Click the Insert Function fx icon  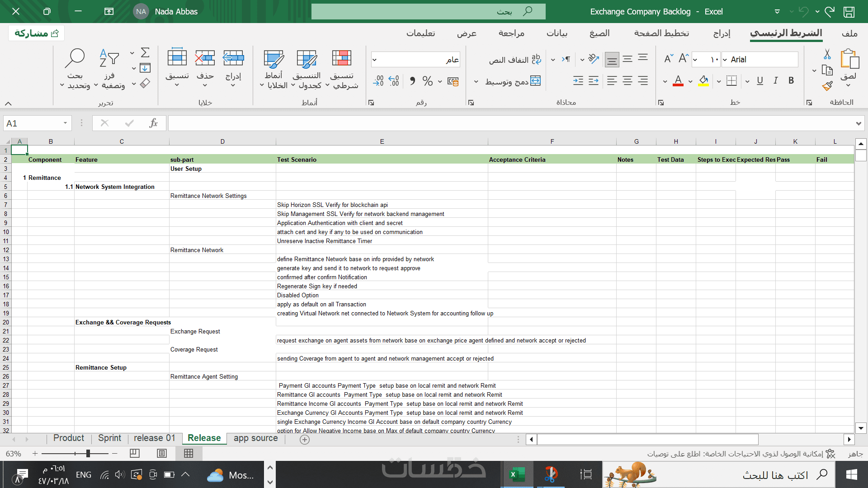click(x=153, y=123)
